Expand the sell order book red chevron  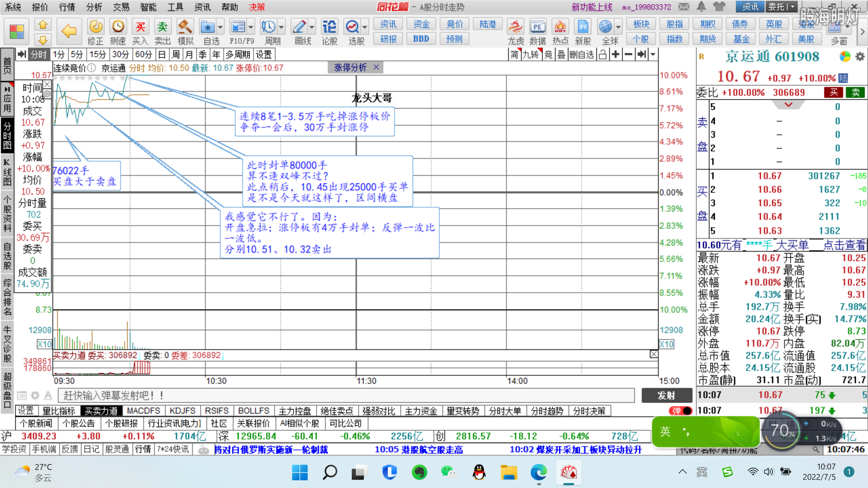point(788,105)
